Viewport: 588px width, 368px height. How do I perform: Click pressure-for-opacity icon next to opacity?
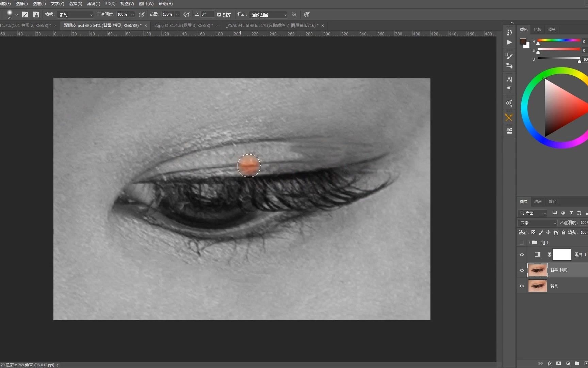tap(142, 15)
